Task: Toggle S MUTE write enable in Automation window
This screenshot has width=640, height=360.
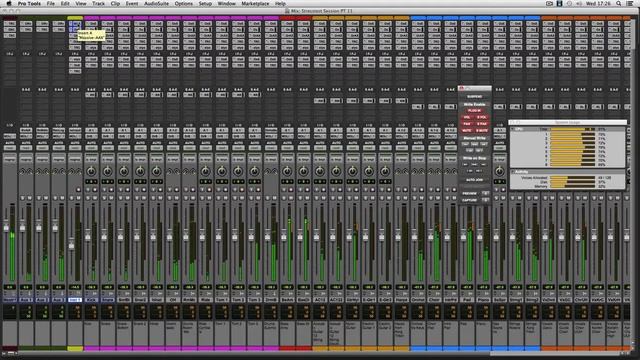Action: point(482,130)
